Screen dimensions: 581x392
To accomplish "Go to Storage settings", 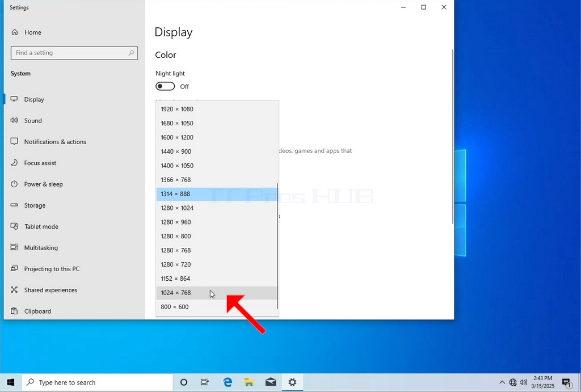I will tap(35, 205).
